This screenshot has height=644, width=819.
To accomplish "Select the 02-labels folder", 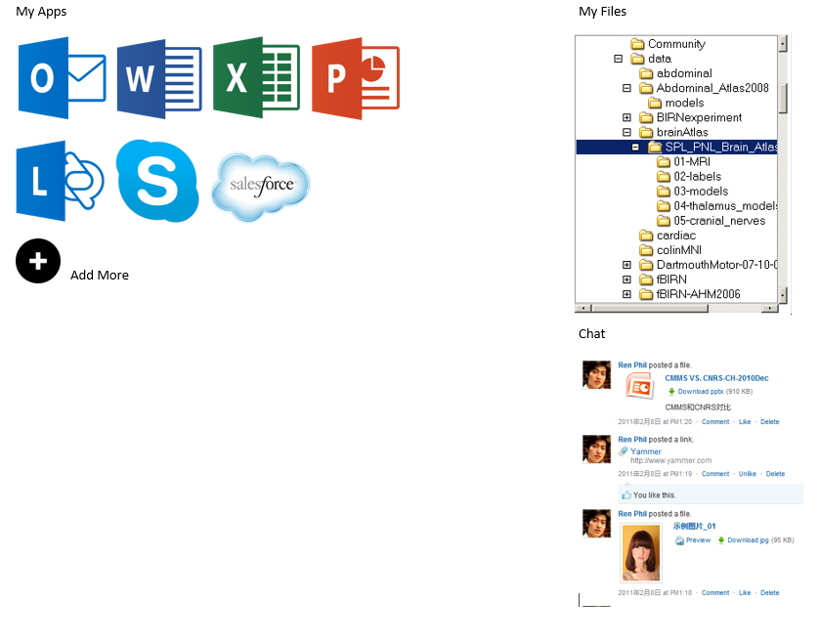I will (697, 177).
